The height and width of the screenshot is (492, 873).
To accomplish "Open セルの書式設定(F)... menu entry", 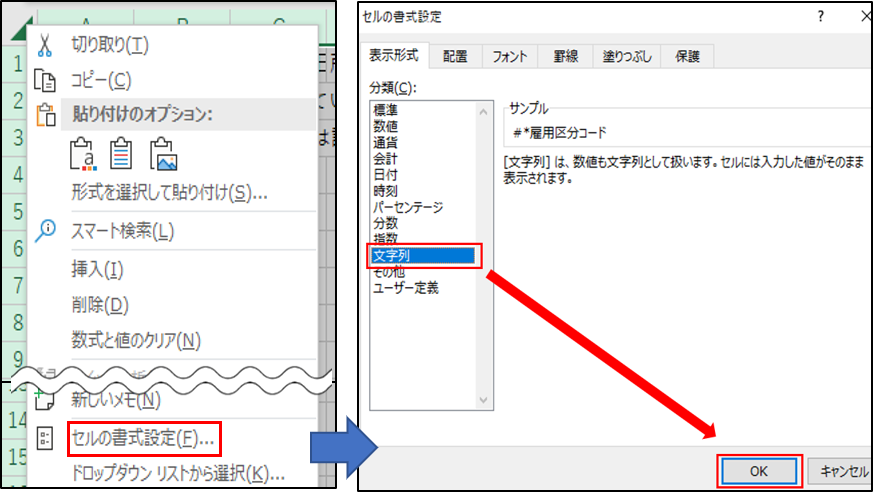I will (x=144, y=439).
